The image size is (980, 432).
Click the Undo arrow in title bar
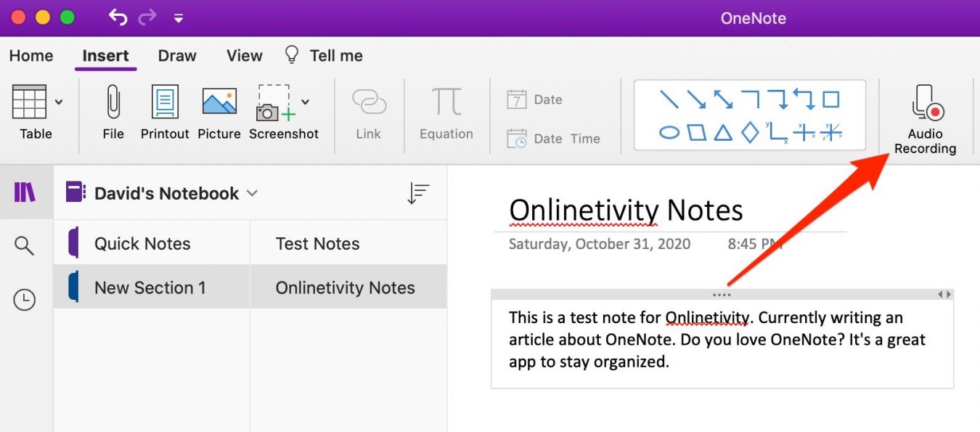pyautogui.click(x=118, y=17)
